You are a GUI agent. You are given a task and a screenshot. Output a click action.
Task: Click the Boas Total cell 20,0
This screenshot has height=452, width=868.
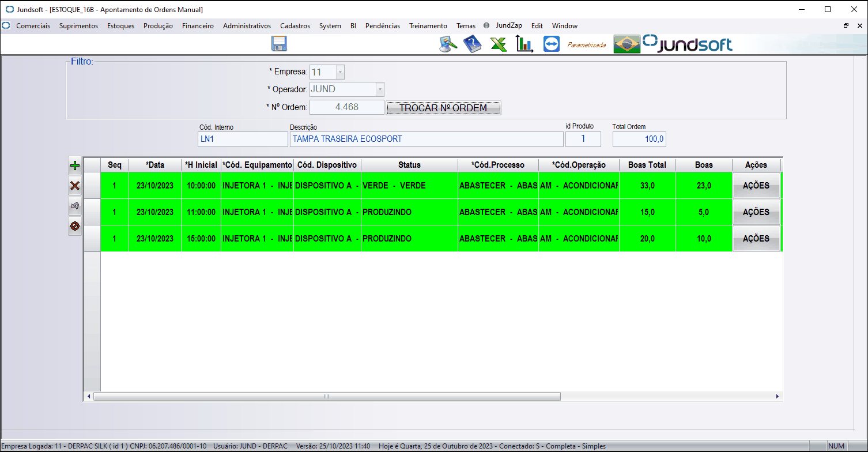click(647, 239)
